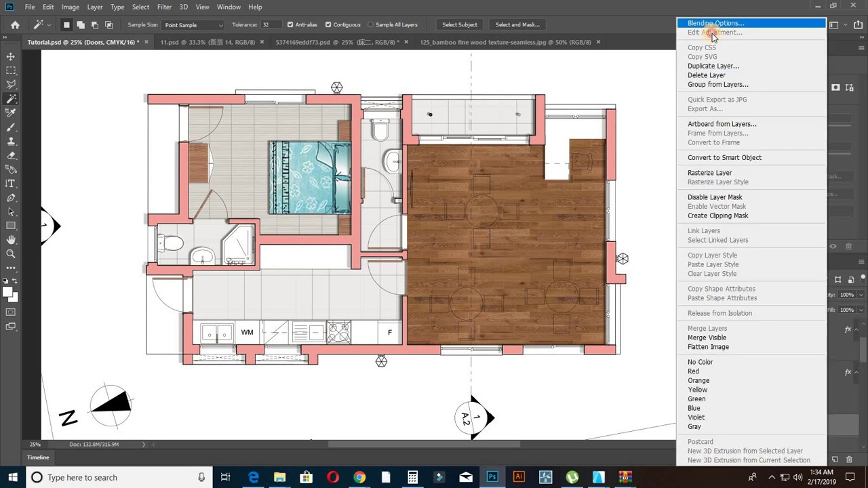Image resolution: width=868 pixels, height=488 pixels.
Task: Open the Filter menu
Action: 164,7
